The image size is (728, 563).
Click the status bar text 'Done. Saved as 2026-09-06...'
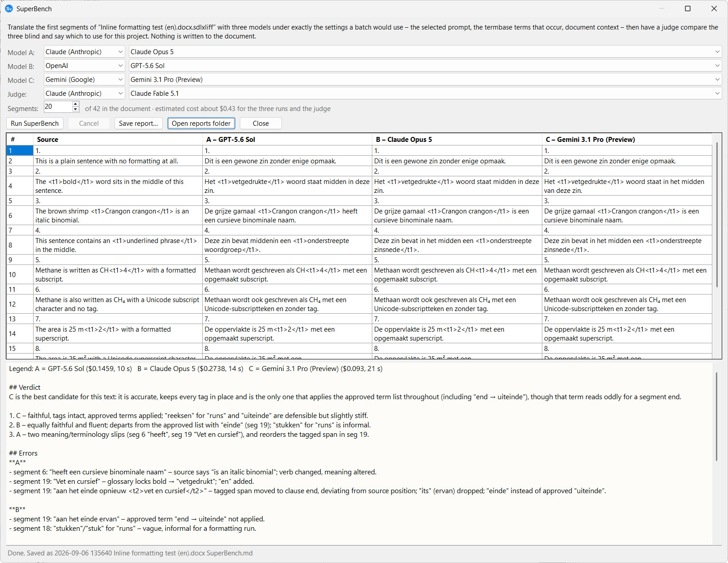(130, 553)
